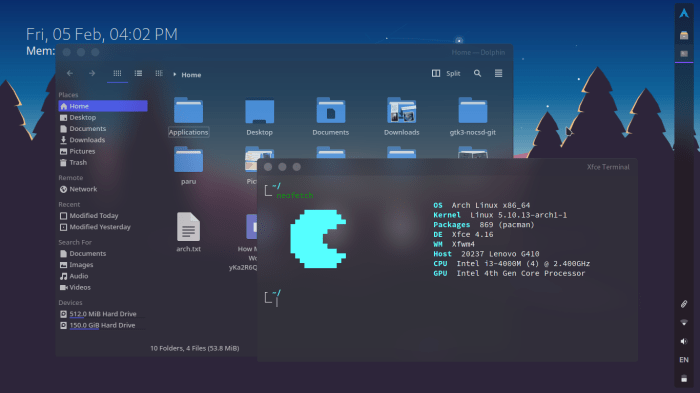Click the EN keyboard layout indicator
Image resolution: width=700 pixels, height=393 pixels.
click(x=684, y=360)
